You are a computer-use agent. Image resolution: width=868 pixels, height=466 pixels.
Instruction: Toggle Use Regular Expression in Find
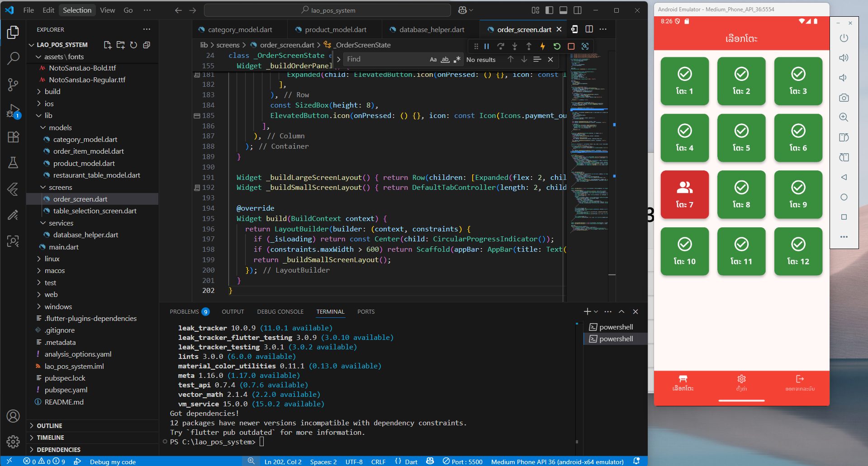point(457,59)
